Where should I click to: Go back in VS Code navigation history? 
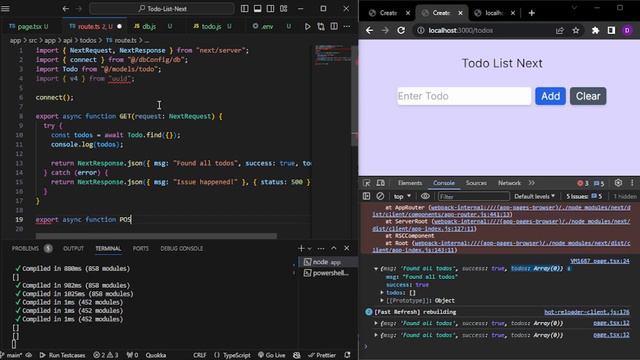(65, 9)
